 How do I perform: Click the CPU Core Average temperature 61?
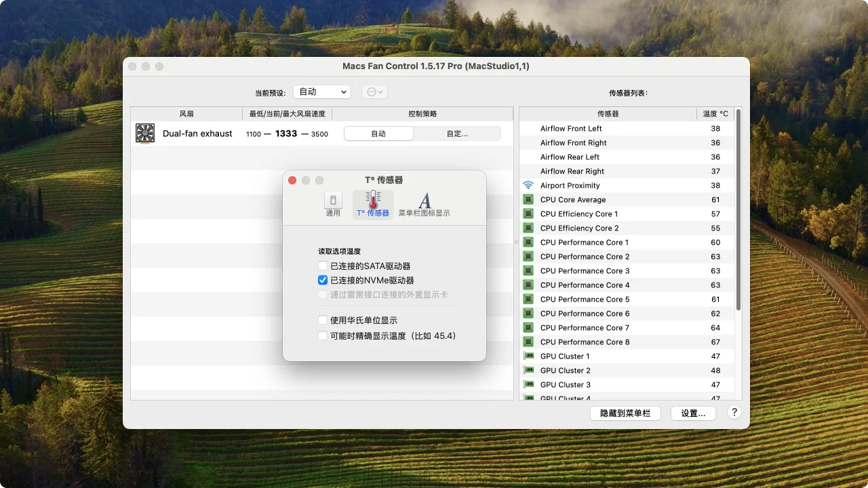click(715, 200)
